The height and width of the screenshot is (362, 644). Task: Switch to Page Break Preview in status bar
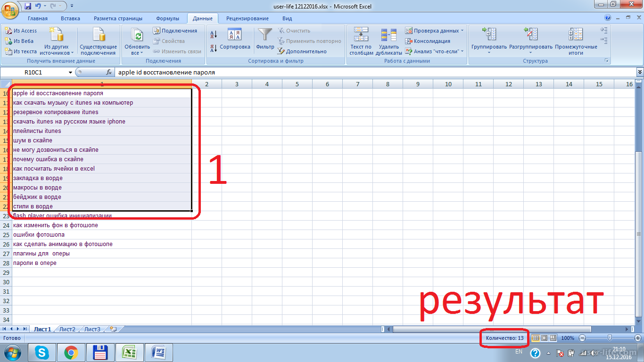pos(553,338)
